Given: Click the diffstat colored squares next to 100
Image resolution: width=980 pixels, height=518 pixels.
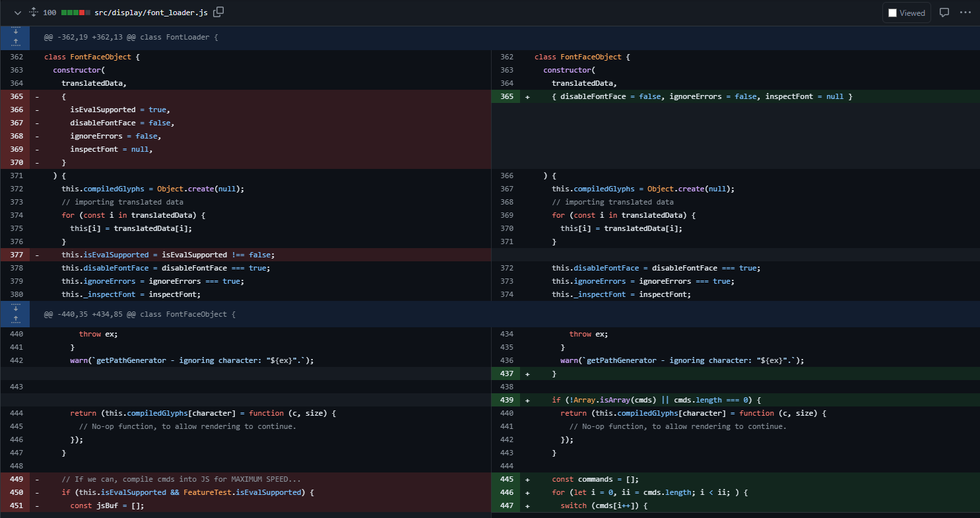Looking at the screenshot, I should [76, 13].
